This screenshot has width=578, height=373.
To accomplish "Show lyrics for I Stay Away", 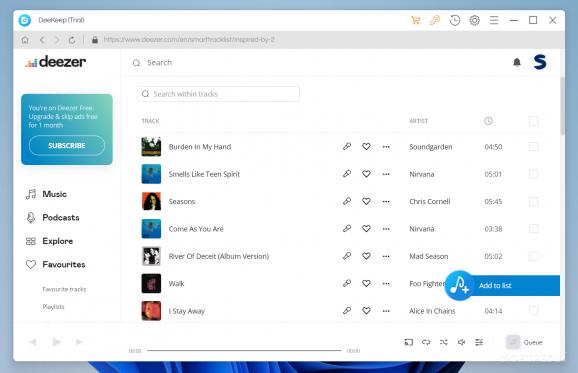I will pyautogui.click(x=347, y=310).
